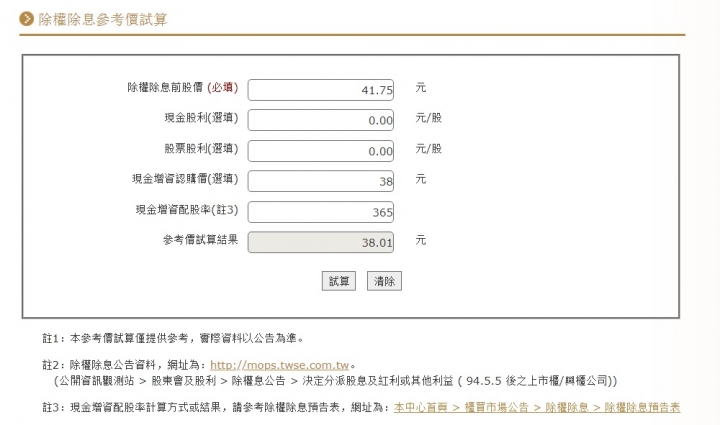The height and width of the screenshot is (425, 720).
Task: Click the 股票股利(選填) label
Action: tap(202, 149)
